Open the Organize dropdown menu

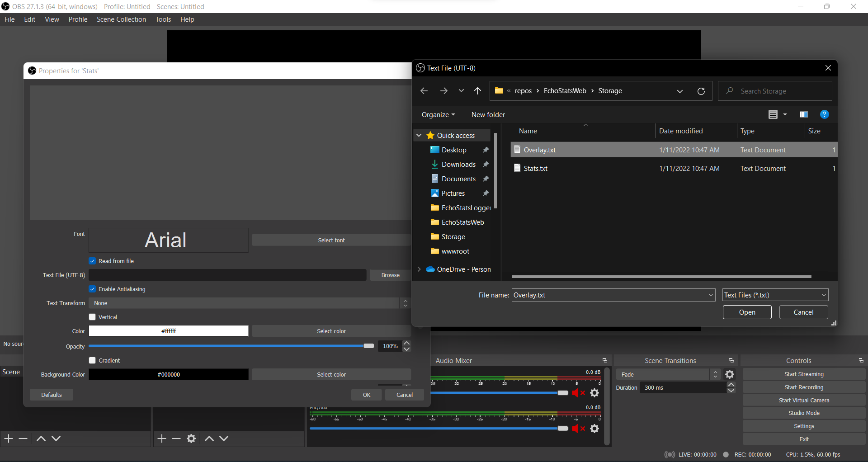(438, 115)
